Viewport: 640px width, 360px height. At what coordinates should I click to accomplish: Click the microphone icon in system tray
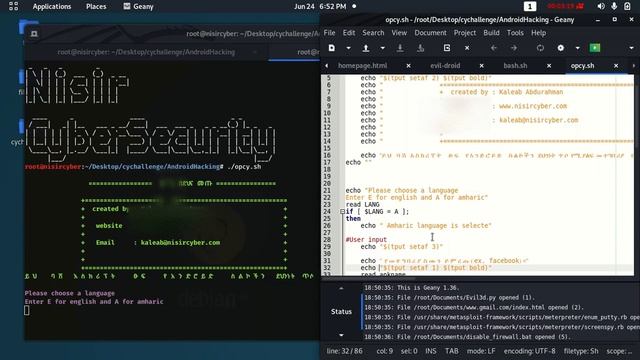614,6
